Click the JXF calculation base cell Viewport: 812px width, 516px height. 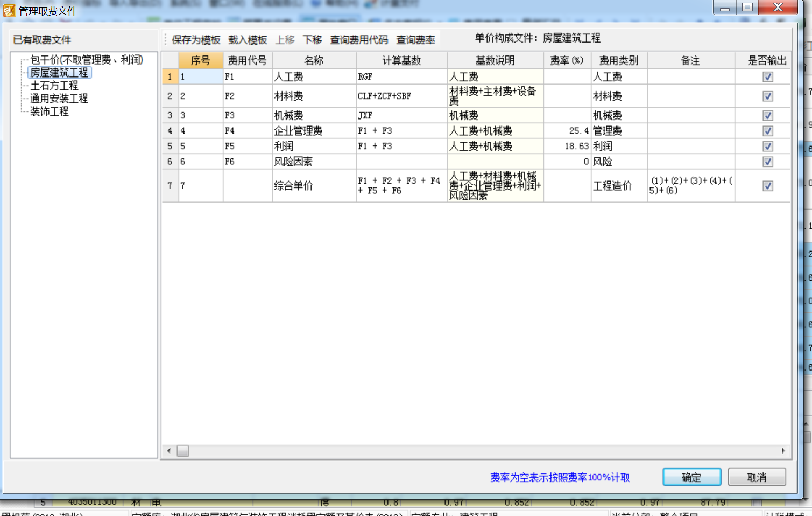[401, 115]
